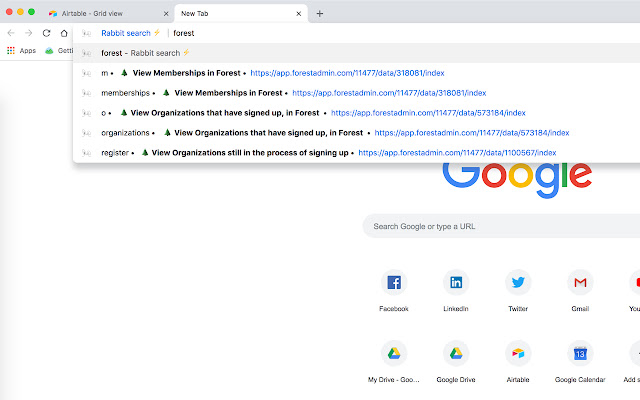Click the 'LinkedIn' shortcut label

coord(456,309)
